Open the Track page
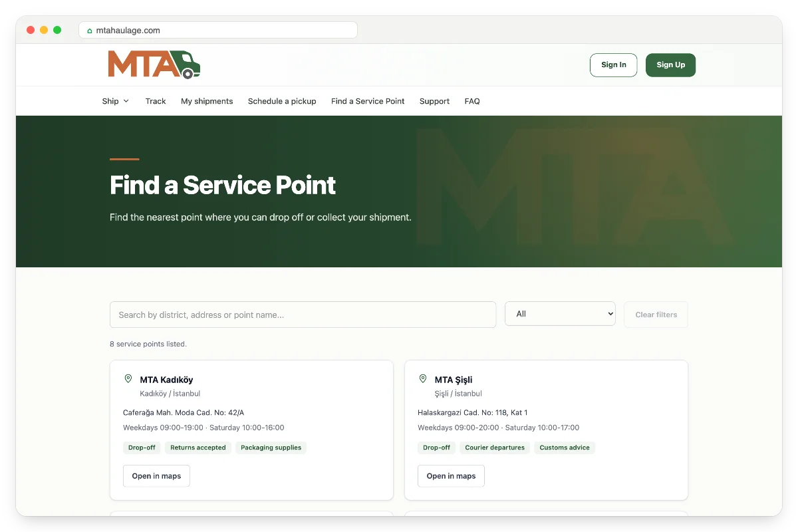This screenshot has height=532, width=798. coord(156,101)
